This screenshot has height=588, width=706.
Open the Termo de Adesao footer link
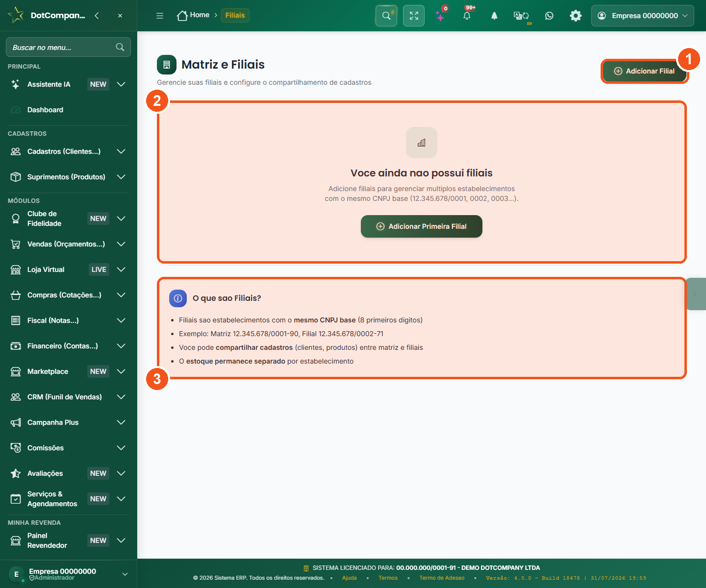(442, 578)
